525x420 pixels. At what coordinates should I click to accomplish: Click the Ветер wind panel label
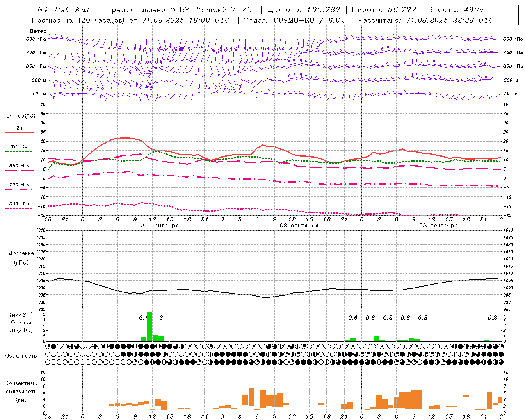click(38, 31)
